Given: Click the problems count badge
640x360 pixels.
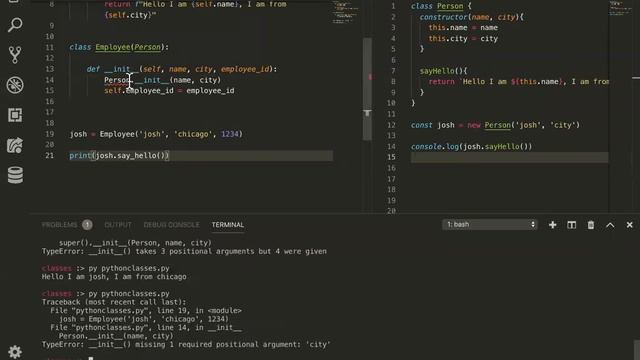Looking at the screenshot, I should coord(87,225).
